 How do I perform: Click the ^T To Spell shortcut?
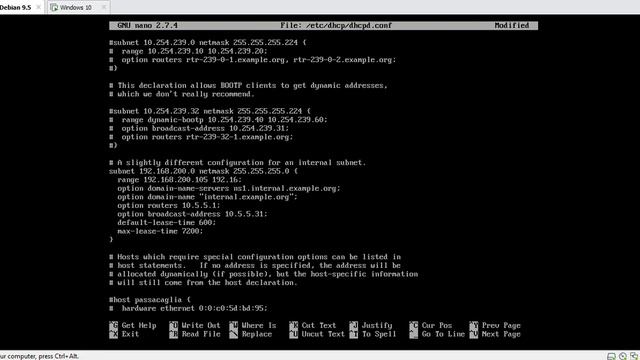pos(373,334)
